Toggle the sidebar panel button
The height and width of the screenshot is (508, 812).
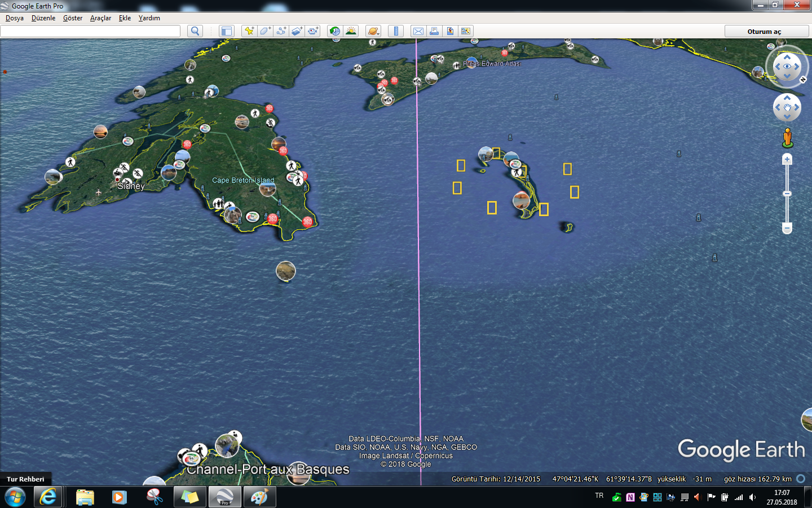coord(227,31)
